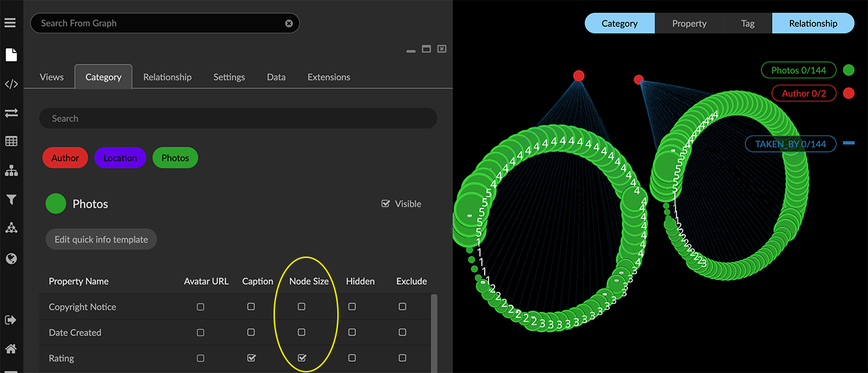Click the filter funnel icon in sidebar
868x373 pixels.
(11, 199)
